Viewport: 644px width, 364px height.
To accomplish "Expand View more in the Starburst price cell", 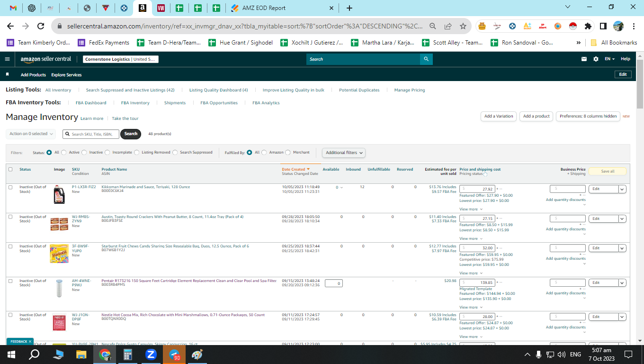I will (471, 273).
